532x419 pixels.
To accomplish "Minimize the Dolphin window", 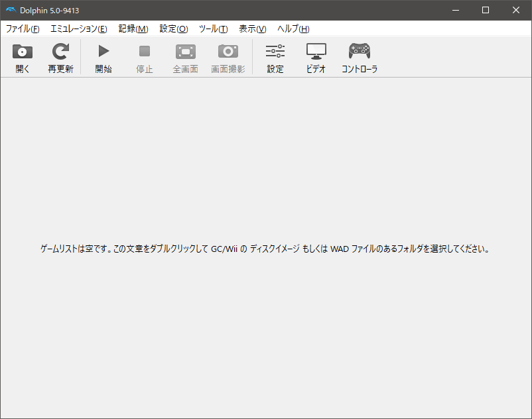I will click(456, 10).
